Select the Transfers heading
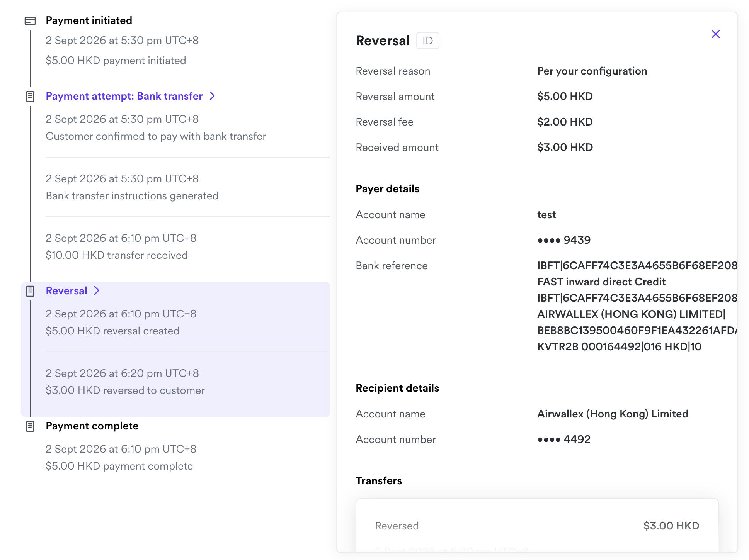Image resolution: width=749 pixels, height=560 pixels. [379, 481]
